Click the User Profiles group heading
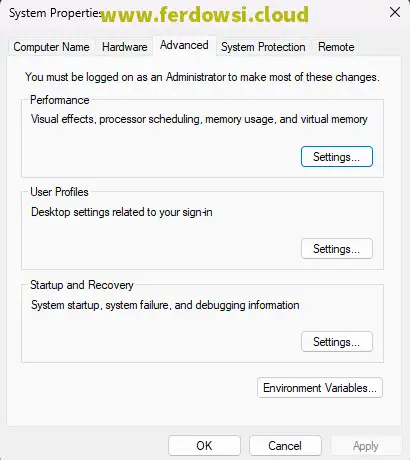410x460 pixels. coord(59,192)
